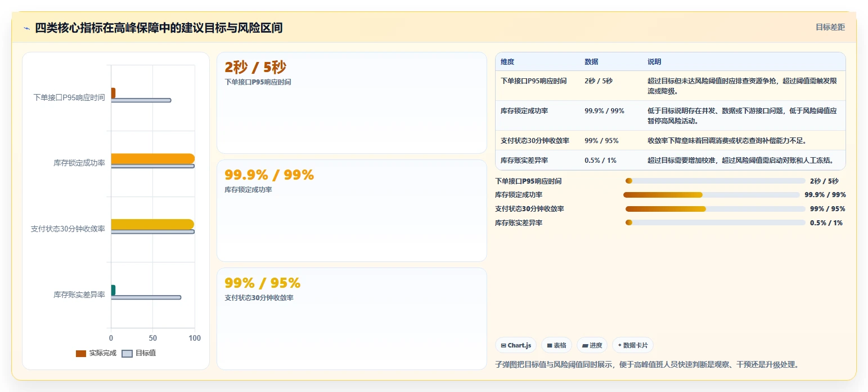868x392 pixels.
Task: Click the 库存锁定成功率 progress row label
Action: (519, 195)
